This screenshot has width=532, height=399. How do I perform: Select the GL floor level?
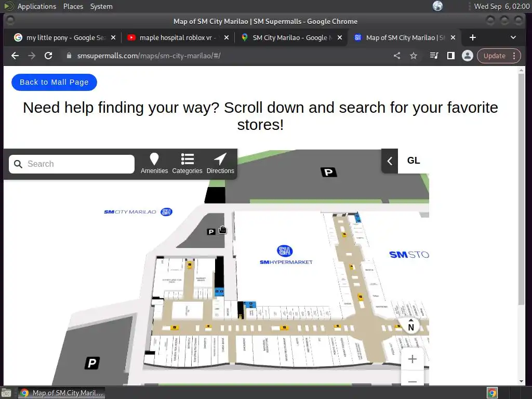(413, 161)
